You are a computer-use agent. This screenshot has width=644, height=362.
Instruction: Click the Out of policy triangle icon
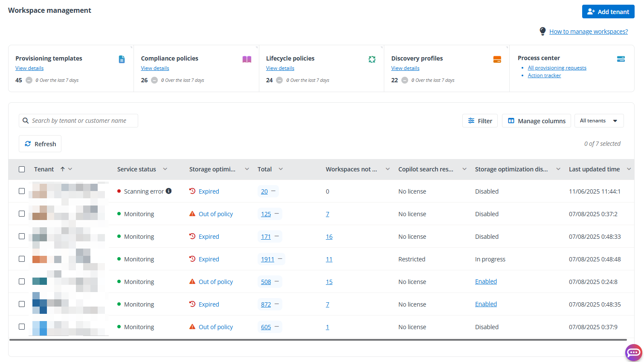193,214
